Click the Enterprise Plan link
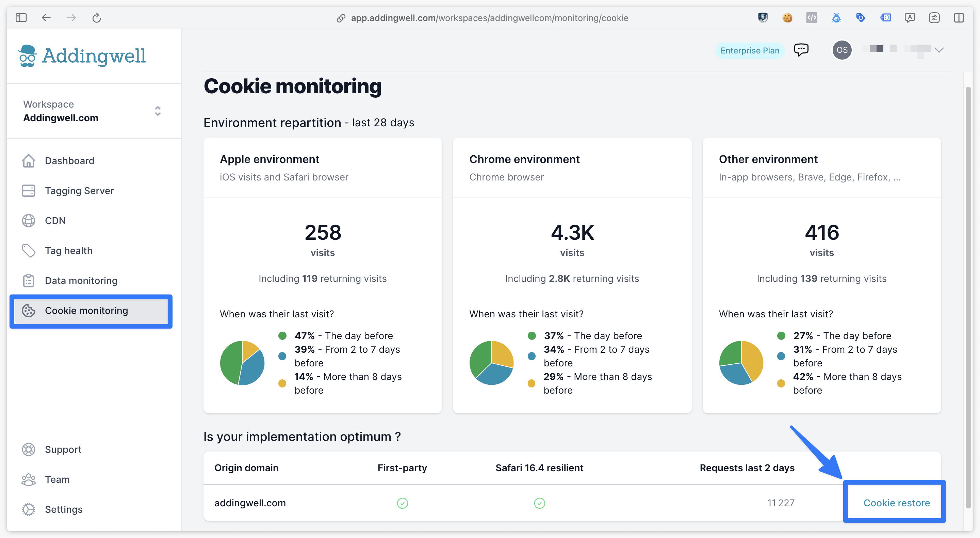980x538 pixels. click(748, 50)
